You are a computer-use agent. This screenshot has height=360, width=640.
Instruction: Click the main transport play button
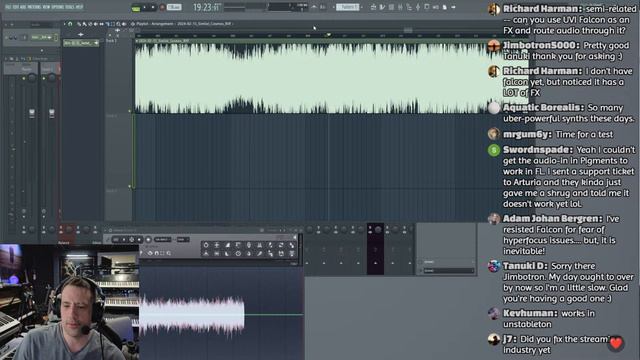pyautogui.click(x=145, y=7)
